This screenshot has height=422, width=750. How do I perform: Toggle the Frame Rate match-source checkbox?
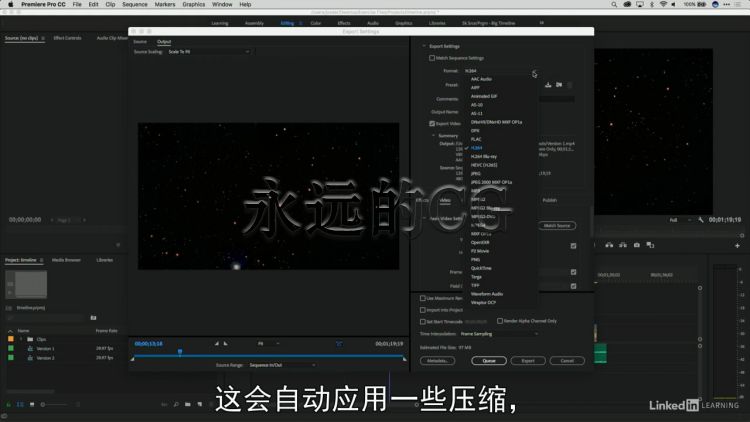coord(573,272)
